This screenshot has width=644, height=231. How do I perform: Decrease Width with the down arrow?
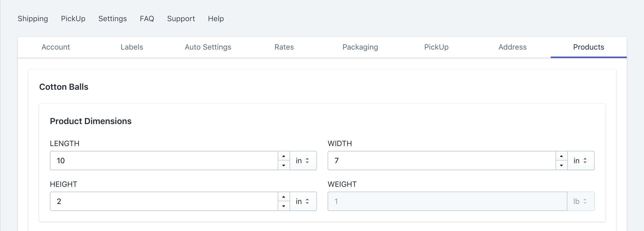click(561, 165)
